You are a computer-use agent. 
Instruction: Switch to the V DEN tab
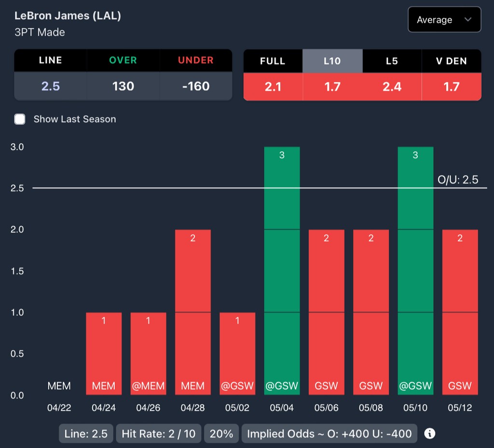tap(452, 61)
